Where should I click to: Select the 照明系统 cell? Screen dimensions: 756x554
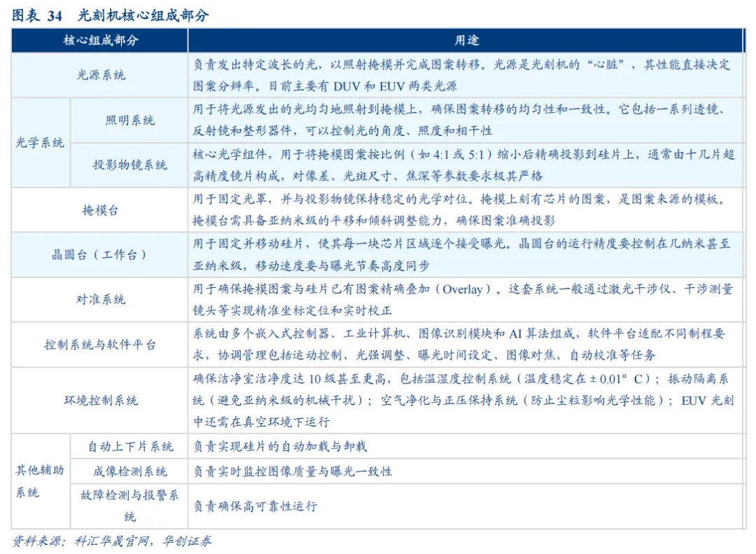point(129,120)
